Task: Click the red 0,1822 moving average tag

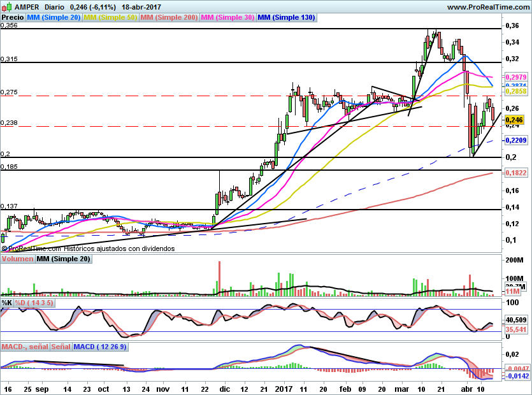Action: [515, 173]
